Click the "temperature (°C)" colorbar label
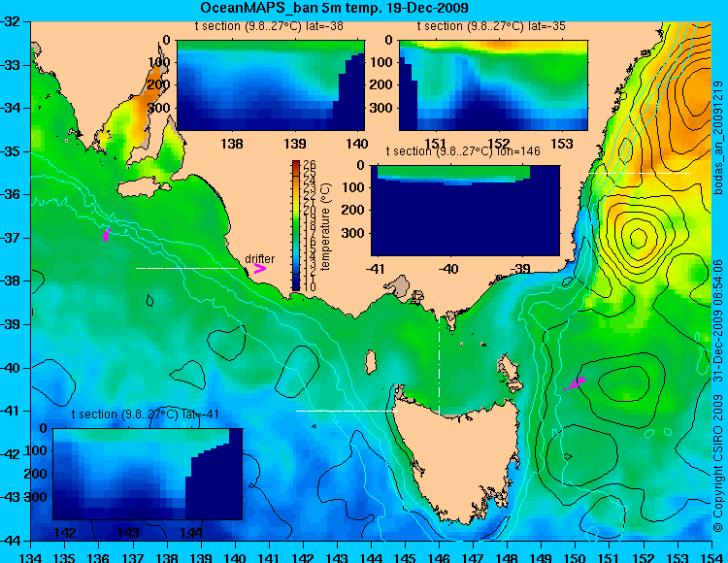Screen dimensions: 728x563 pos(325,226)
